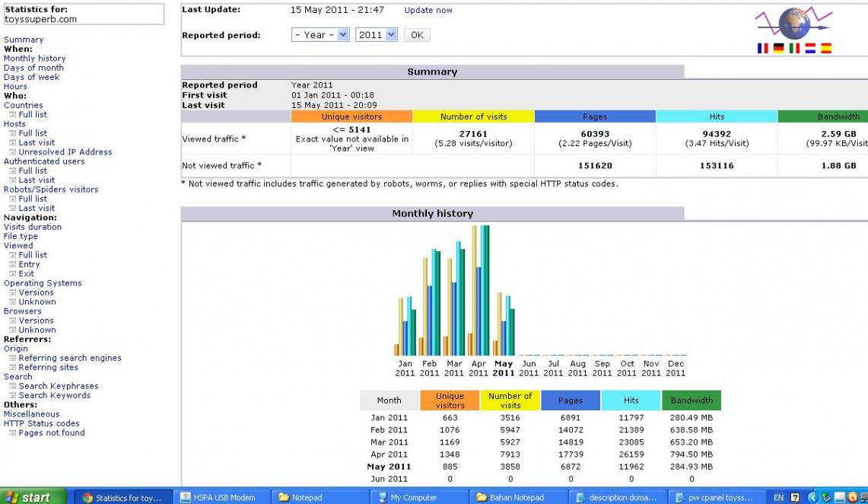This screenshot has width=868, height=504.
Task: Open the Search Keyphrases report
Action: (x=59, y=386)
